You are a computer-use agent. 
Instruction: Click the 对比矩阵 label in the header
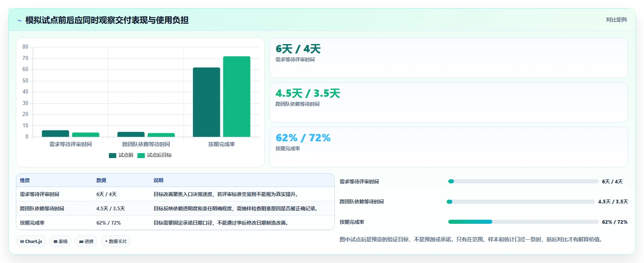(x=616, y=20)
